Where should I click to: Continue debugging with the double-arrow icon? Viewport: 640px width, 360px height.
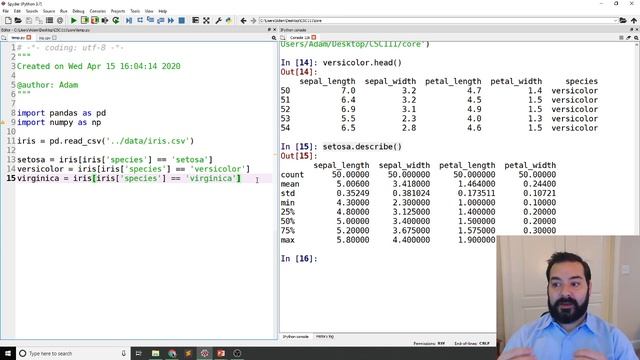tap(171, 20)
